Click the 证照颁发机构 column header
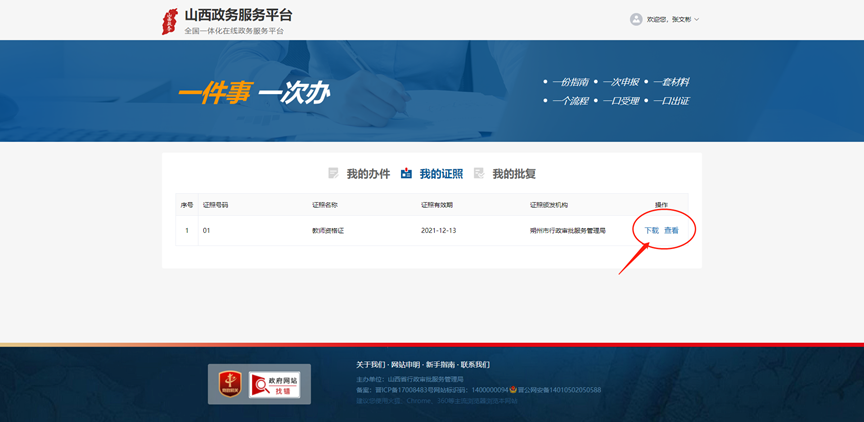864x422 pixels. 549,205
